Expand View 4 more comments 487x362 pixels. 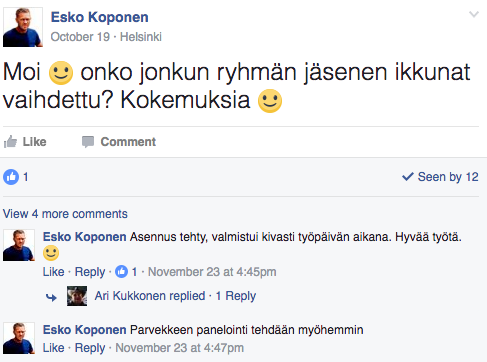65,214
